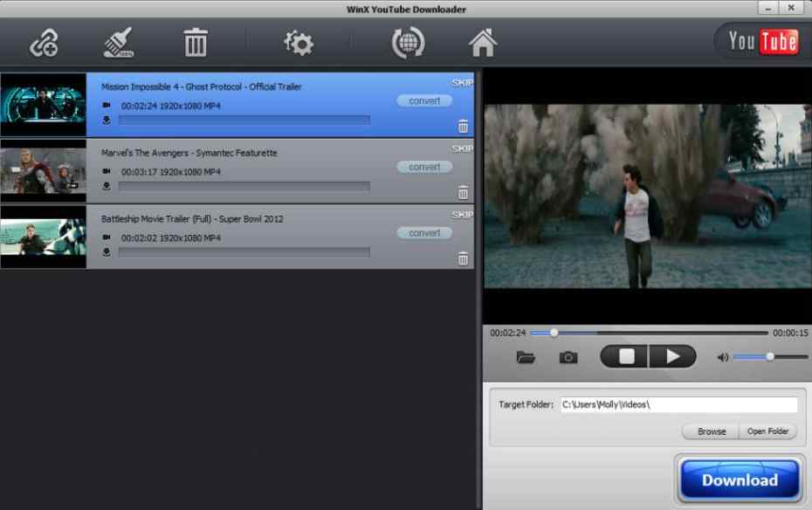Click Convert for Marvel's The Avengers featurette
Image resolution: width=812 pixels, height=510 pixels.
[x=424, y=167]
